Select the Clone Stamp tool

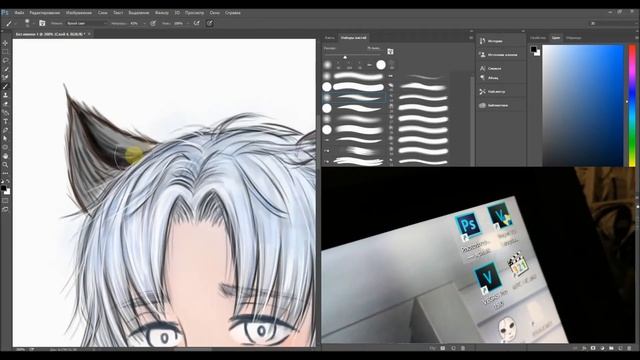(x=5, y=95)
